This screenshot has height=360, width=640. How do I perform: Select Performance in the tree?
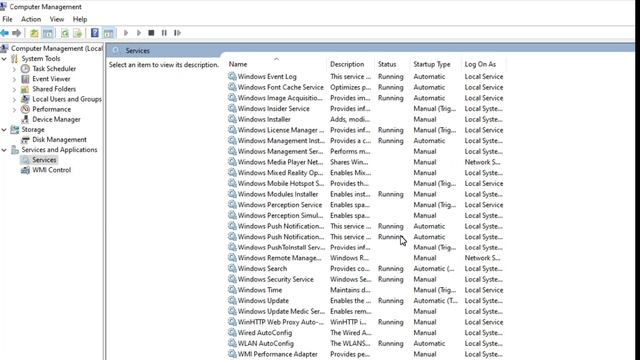point(51,109)
